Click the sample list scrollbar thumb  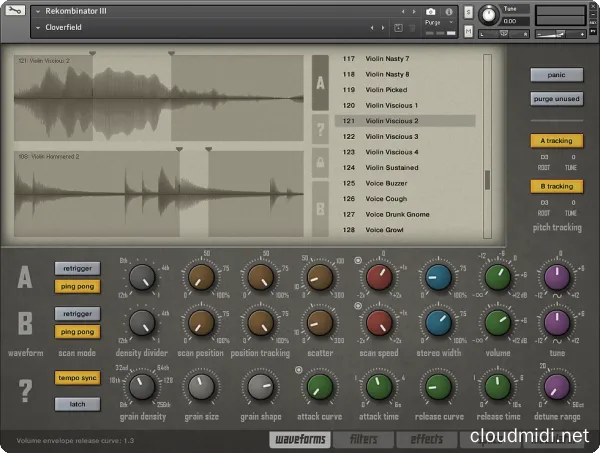pyautogui.click(x=487, y=180)
